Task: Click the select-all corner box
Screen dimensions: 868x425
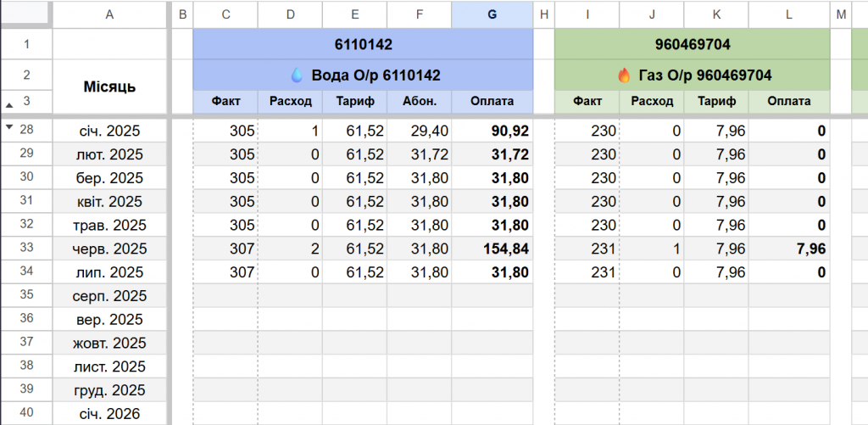Action: click(x=26, y=14)
